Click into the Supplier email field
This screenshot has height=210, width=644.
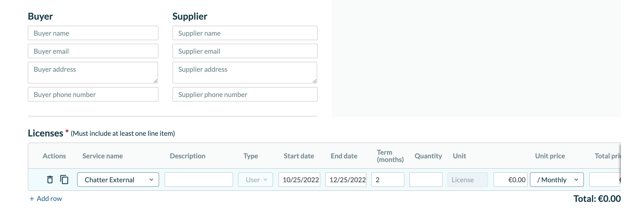(244, 51)
